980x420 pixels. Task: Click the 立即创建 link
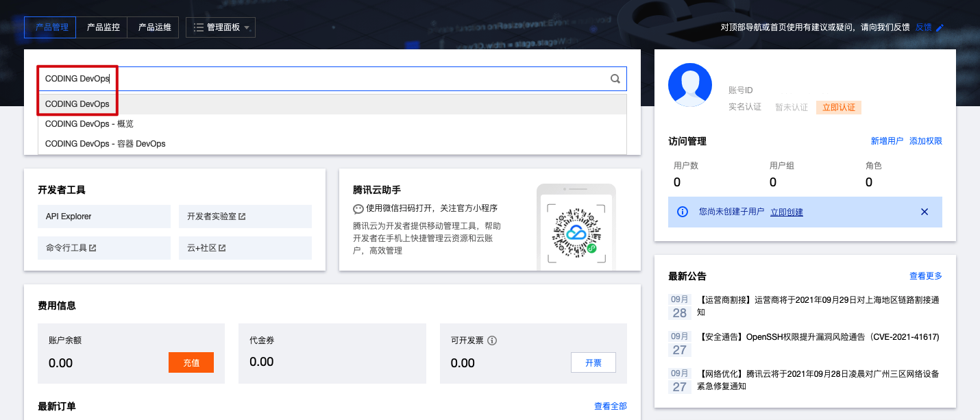[x=787, y=212]
